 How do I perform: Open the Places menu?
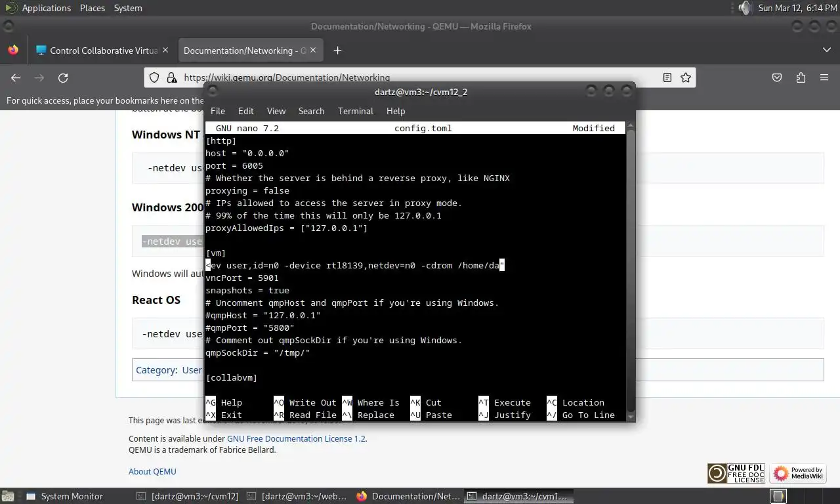(93, 8)
